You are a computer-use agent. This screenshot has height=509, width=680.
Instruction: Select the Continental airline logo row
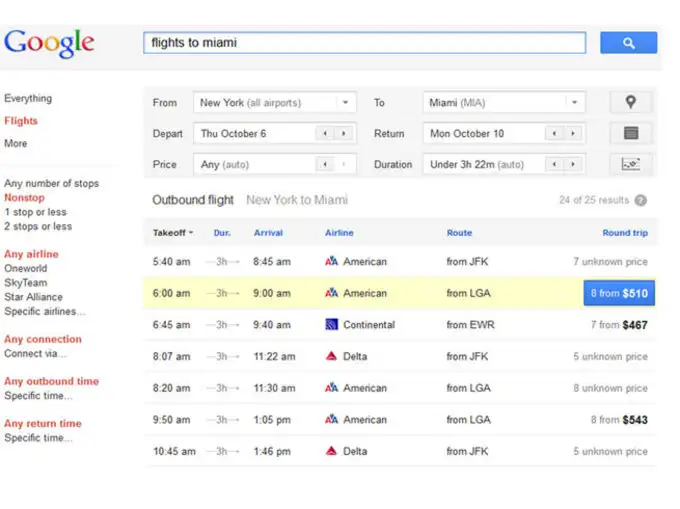[x=332, y=325]
